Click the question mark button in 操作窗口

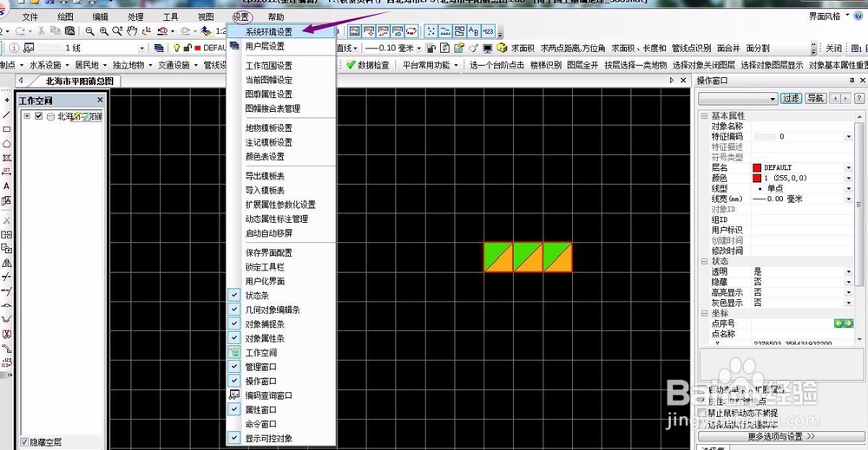point(859,98)
